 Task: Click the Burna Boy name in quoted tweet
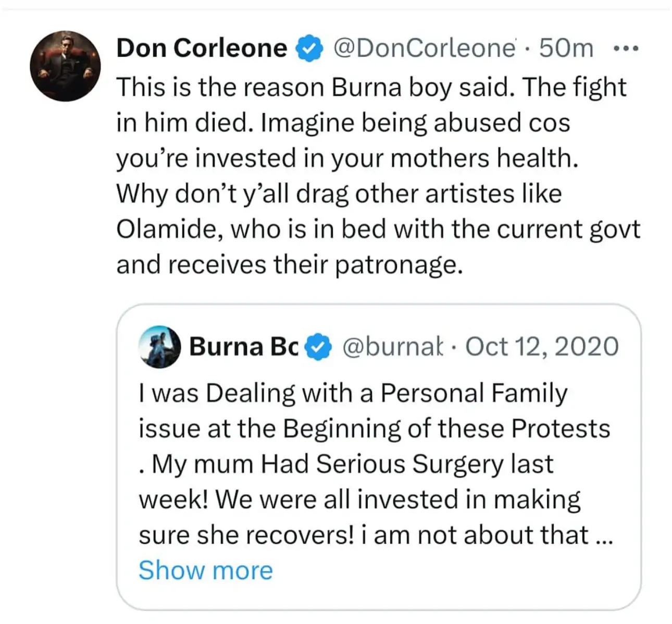point(243,347)
